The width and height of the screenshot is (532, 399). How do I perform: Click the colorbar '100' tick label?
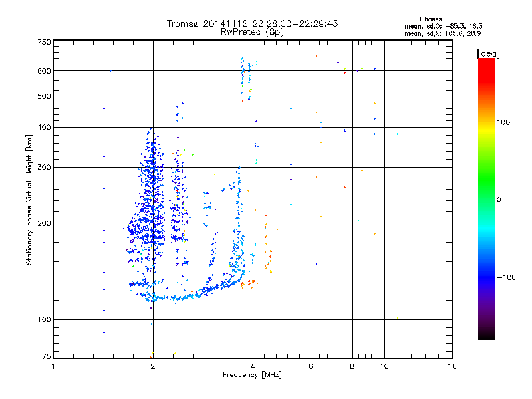pos(503,122)
